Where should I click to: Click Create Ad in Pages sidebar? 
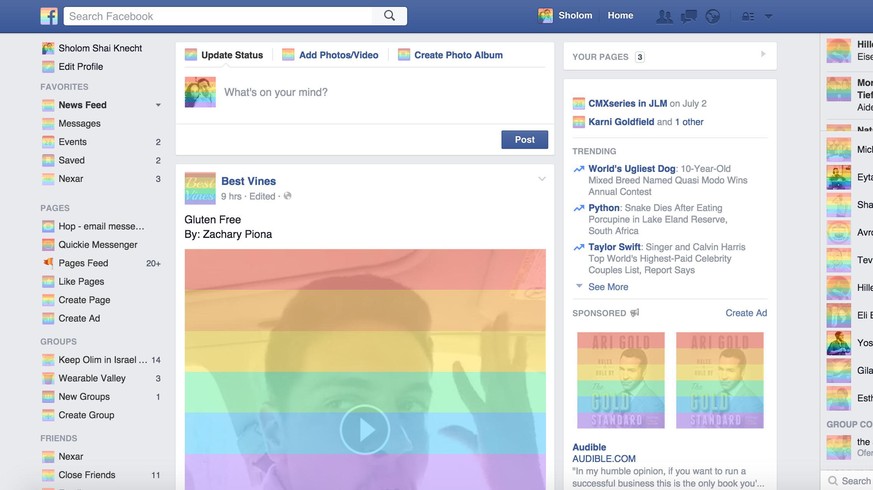[x=79, y=318]
